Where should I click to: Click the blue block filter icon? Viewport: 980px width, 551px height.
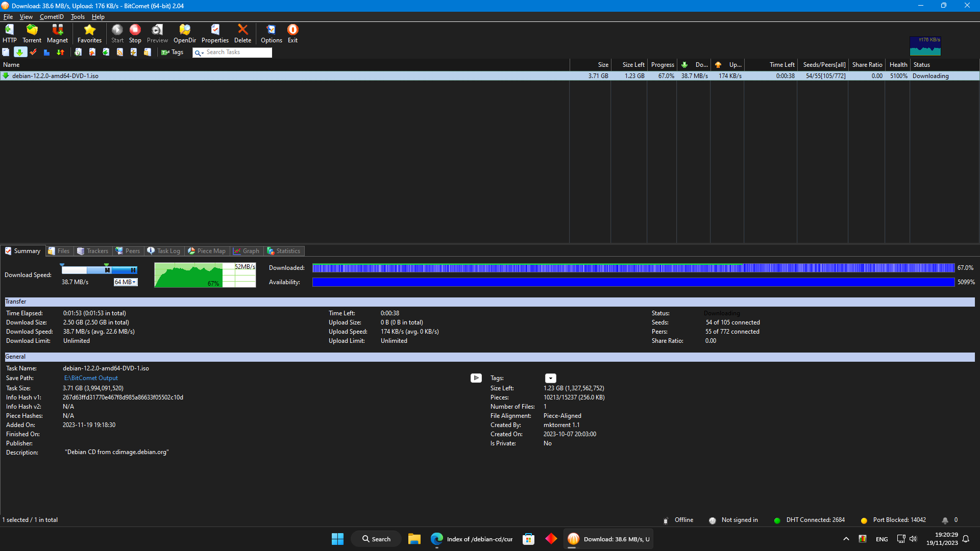pyautogui.click(x=46, y=52)
